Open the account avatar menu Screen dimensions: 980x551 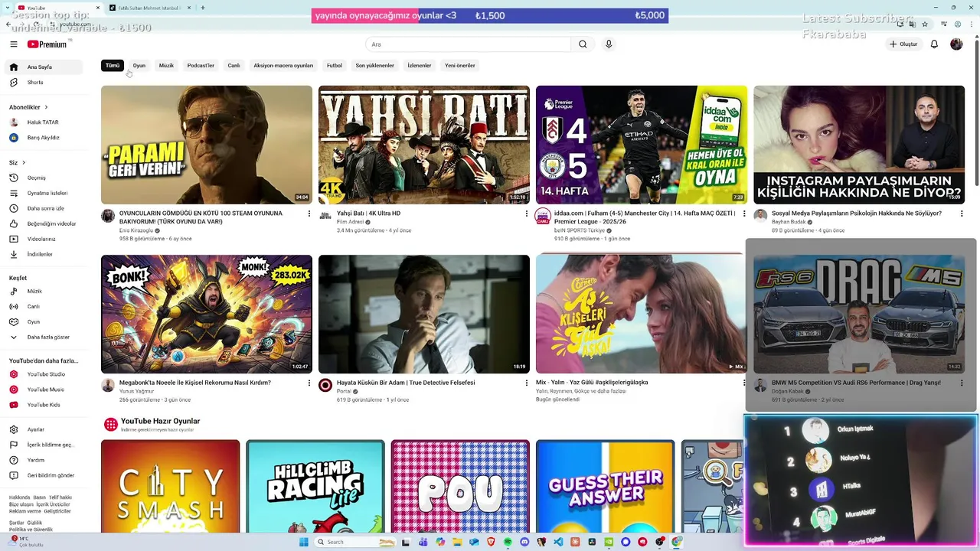pyautogui.click(x=956, y=44)
